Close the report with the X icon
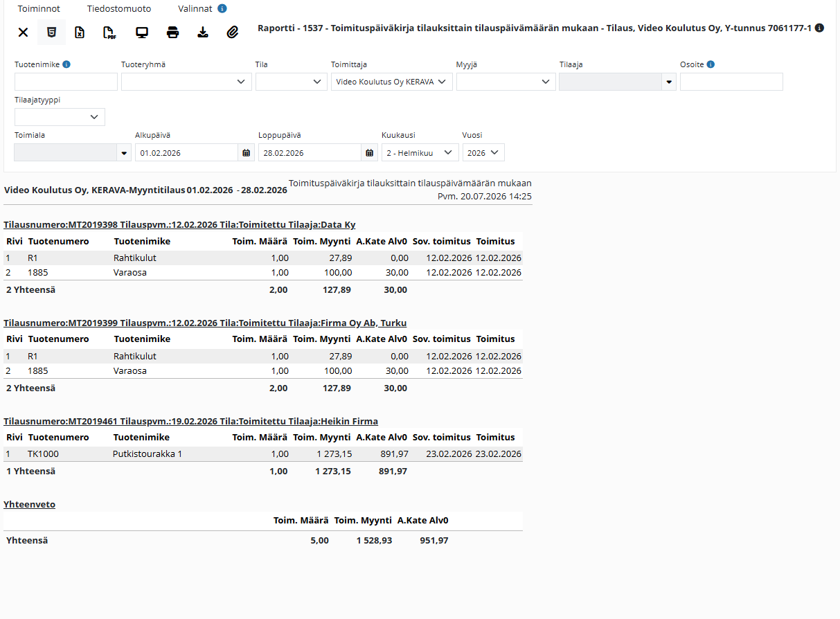This screenshot has height=619, width=840. point(23,32)
